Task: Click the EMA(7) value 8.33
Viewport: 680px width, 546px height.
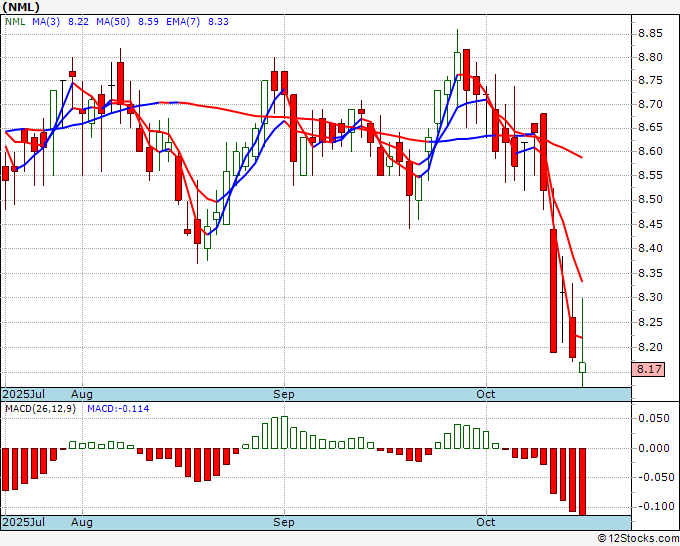Action: point(218,22)
